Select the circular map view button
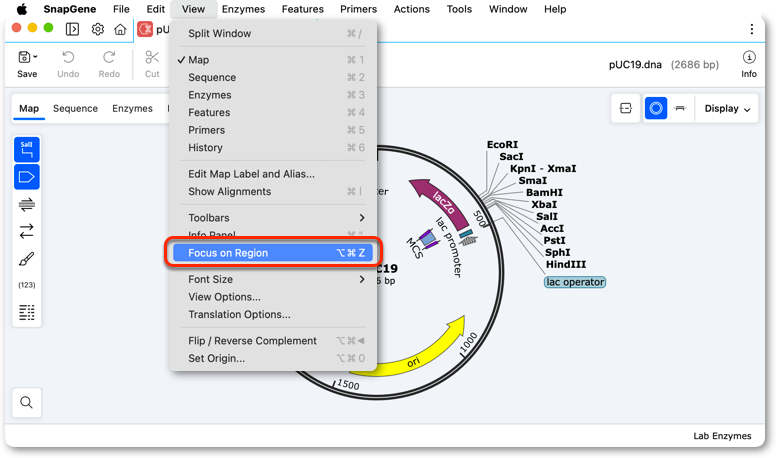The height and width of the screenshot is (458, 776). [656, 108]
